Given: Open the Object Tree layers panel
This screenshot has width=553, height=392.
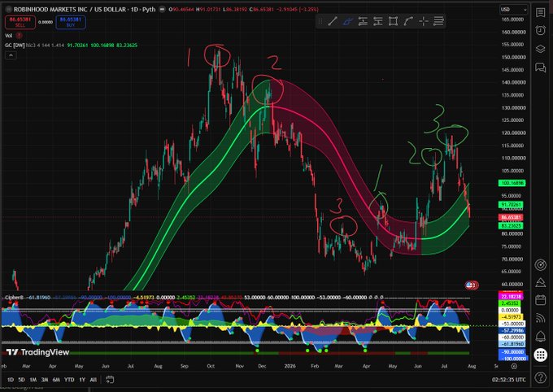Looking at the screenshot, I should coord(540,49).
